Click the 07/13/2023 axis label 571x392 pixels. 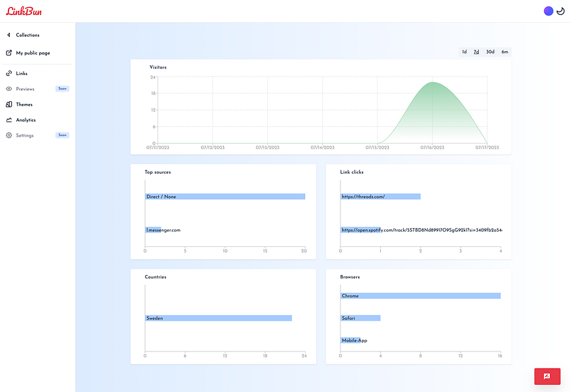pos(268,148)
